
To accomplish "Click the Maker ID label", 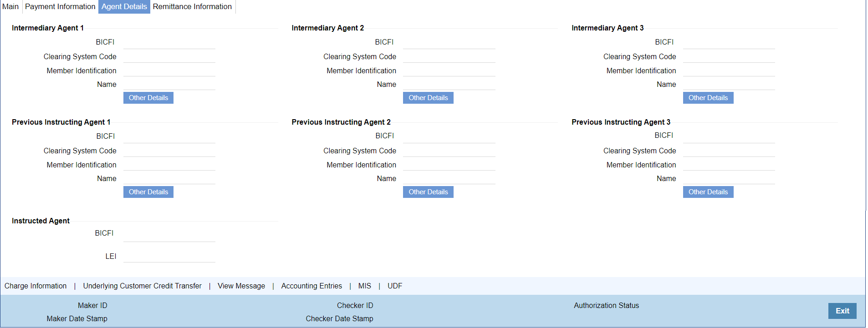I will [x=92, y=306].
